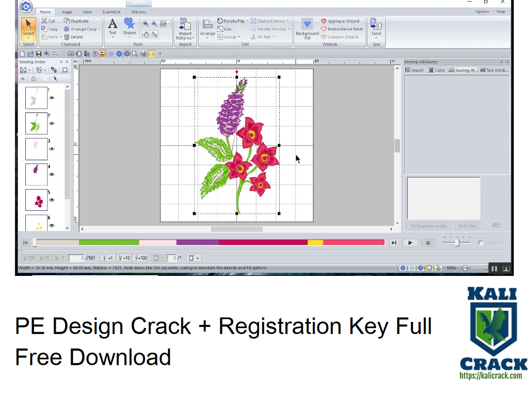Toggle visibility eye for sewing item 6
Viewport: 532px width, 395px height.
point(52,225)
